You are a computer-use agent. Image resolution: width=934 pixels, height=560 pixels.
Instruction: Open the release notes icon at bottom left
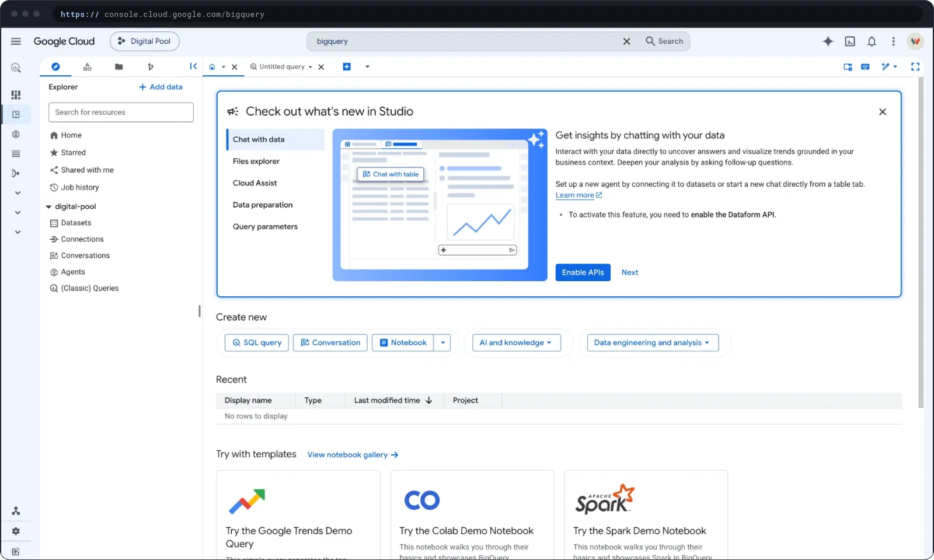[x=16, y=552]
